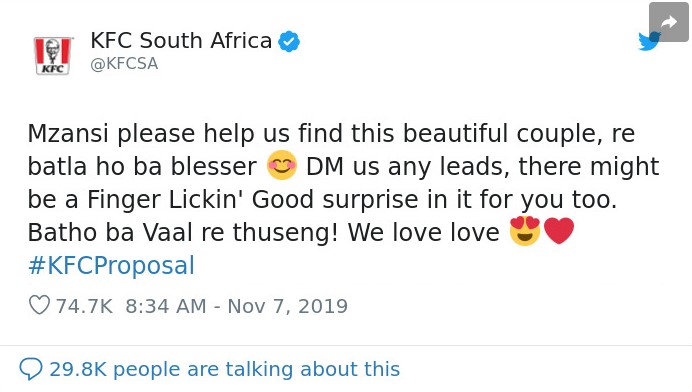
Task: Click the tweet line starting with 'Mzansi please help'
Action: (331, 133)
